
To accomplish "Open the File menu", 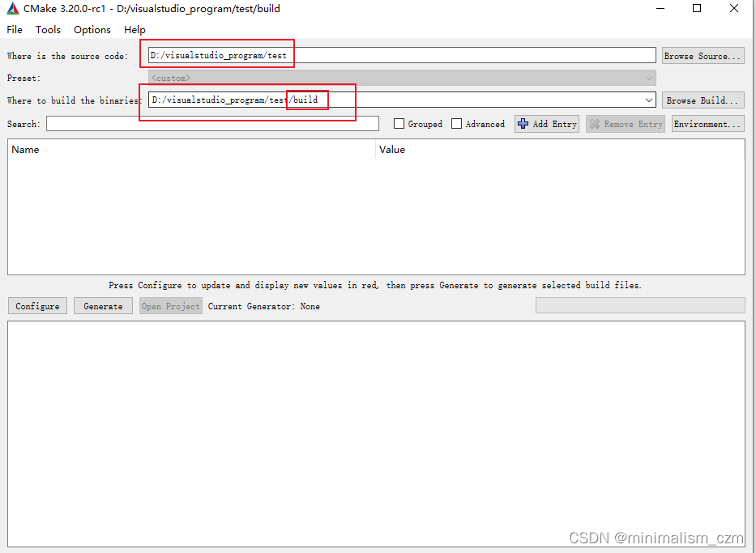I will [15, 29].
